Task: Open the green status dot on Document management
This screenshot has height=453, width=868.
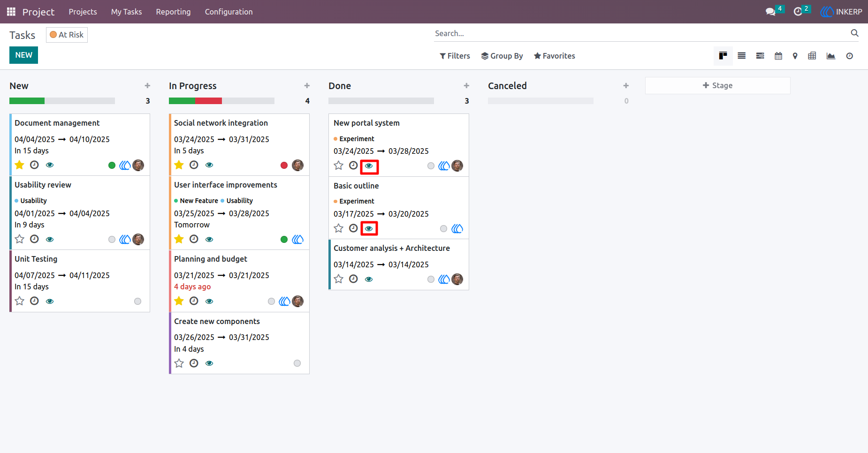Action: click(x=112, y=165)
